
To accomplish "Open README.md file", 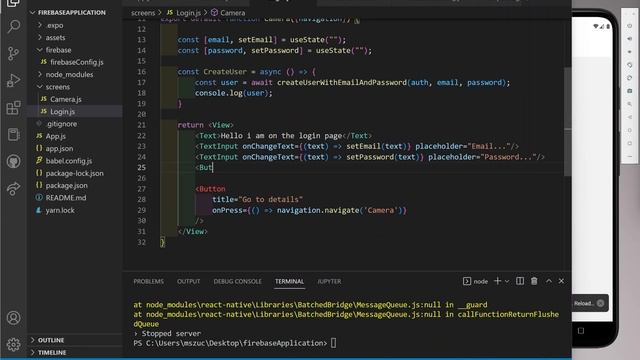I will (75, 198).
